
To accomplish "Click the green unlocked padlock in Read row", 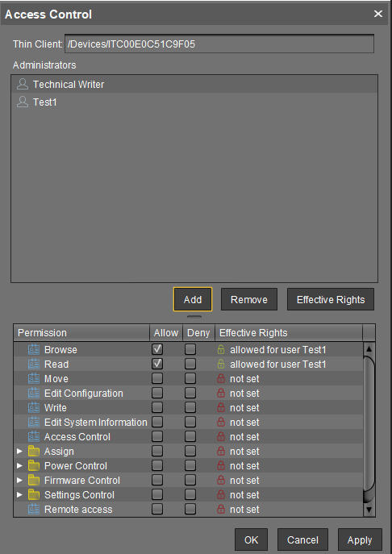I will 221,364.
